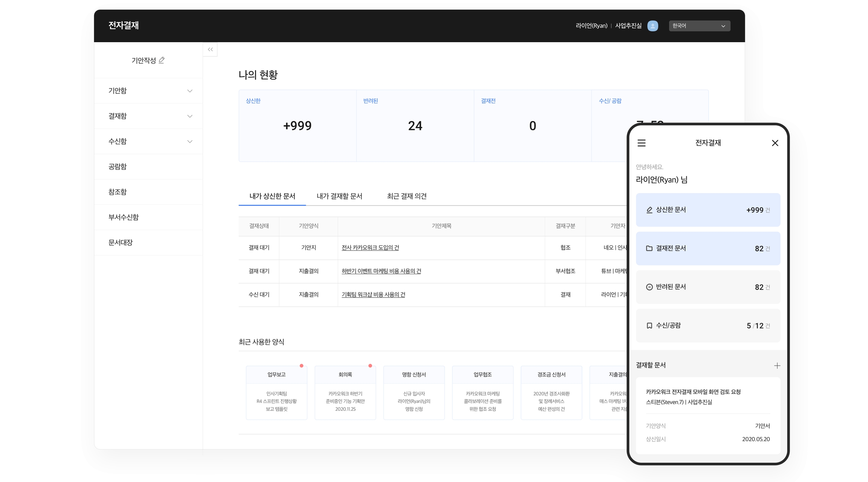Open 기획팀 워크샵 비용 사용의 건 link
The height and width of the screenshot is (482, 868).
(x=373, y=295)
